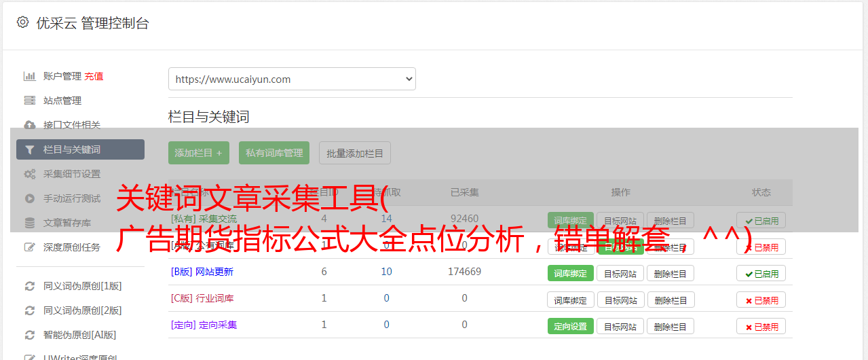Click the 已采集 value 174669
Viewport: 868px width, 360px height.
[464, 272]
